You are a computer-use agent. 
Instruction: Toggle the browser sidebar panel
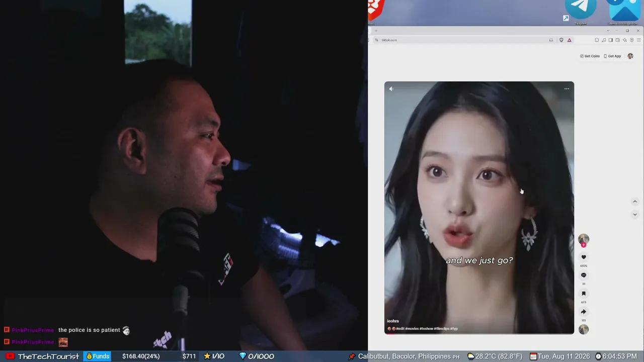(611, 40)
